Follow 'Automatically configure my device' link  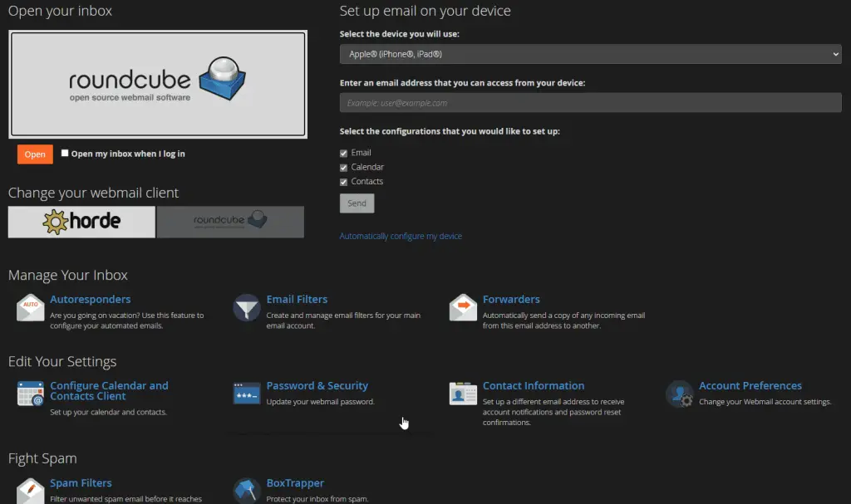click(401, 236)
